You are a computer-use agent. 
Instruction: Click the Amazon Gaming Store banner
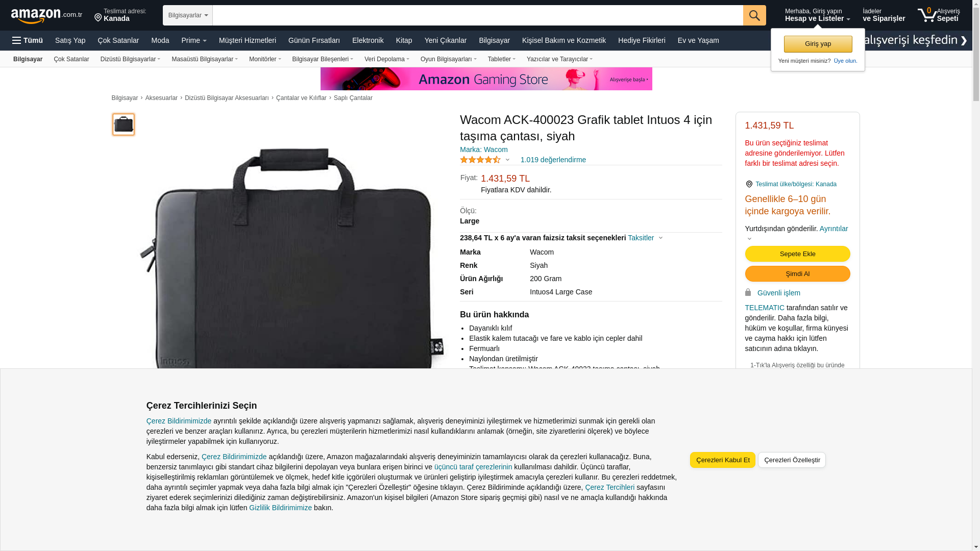486,79
